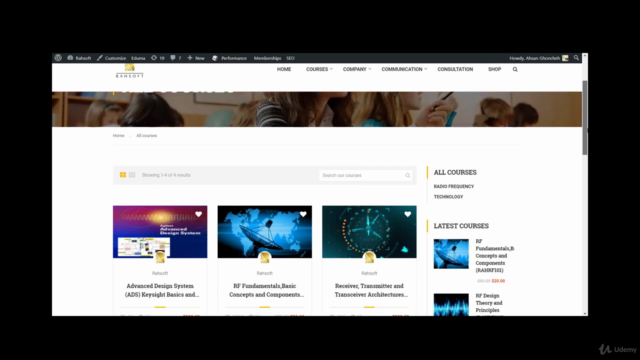Open the RF Fundamentals satellite card thumbnail
The width and height of the screenshot is (640, 360).
[x=264, y=232]
